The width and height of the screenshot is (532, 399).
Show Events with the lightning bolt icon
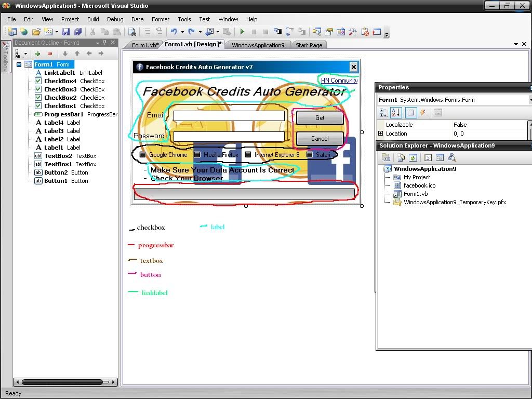423,112
